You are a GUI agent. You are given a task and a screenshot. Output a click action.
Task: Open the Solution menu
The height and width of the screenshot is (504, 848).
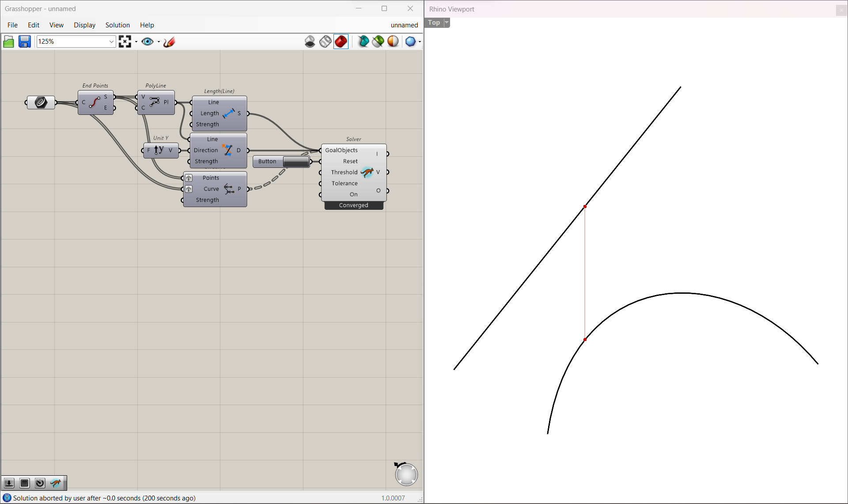(x=117, y=25)
